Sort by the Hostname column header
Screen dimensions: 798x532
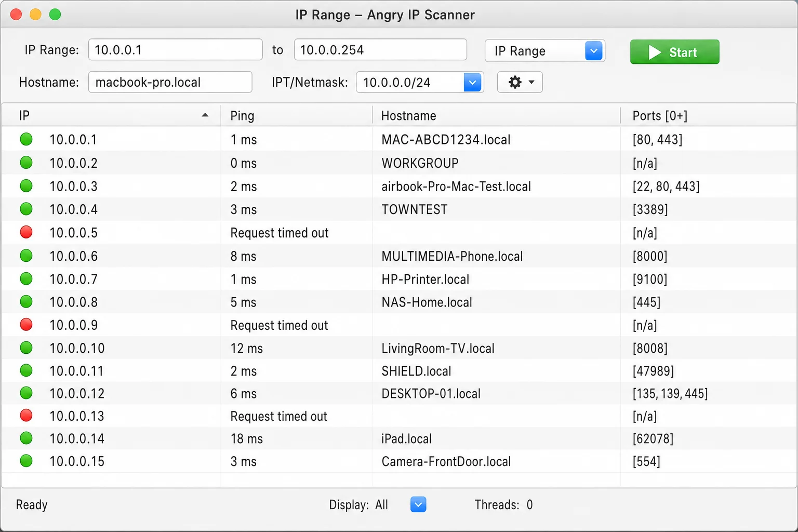(496, 115)
